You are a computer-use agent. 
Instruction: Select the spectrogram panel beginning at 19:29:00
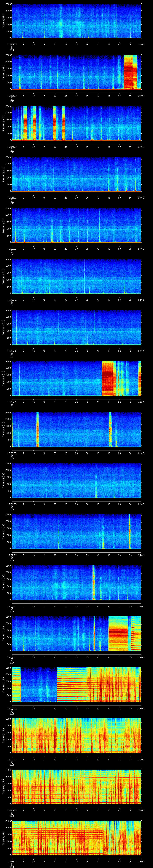76,378
